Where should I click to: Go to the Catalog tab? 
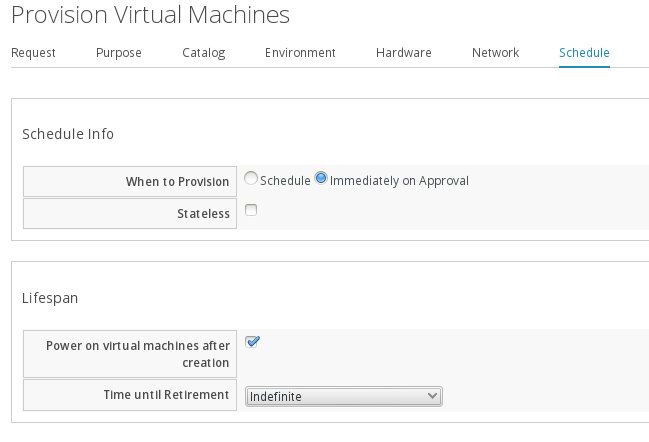coord(204,53)
